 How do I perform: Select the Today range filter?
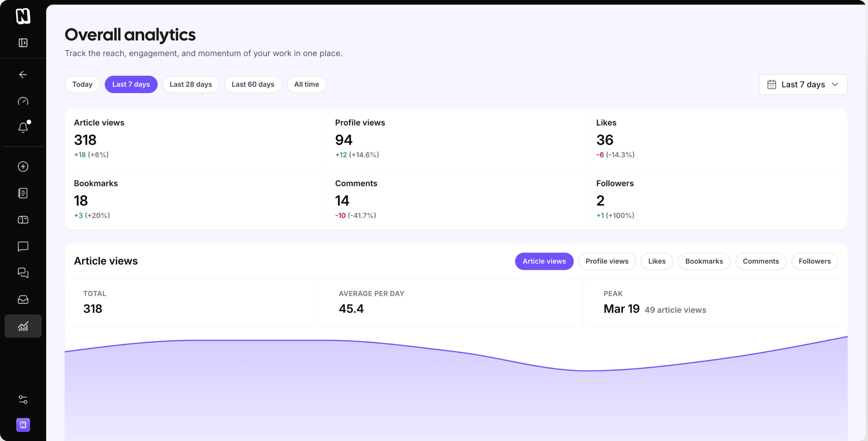click(x=82, y=84)
